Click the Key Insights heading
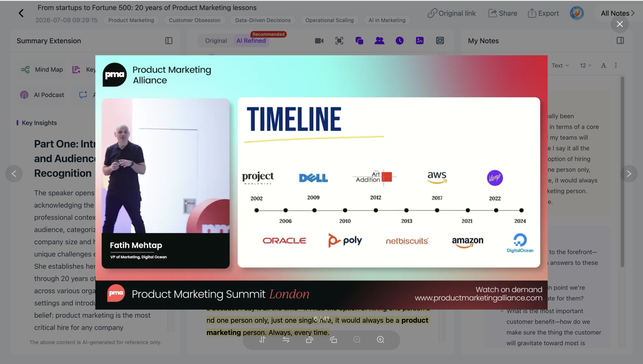This screenshot has width=643, height=364. point(39,123)
